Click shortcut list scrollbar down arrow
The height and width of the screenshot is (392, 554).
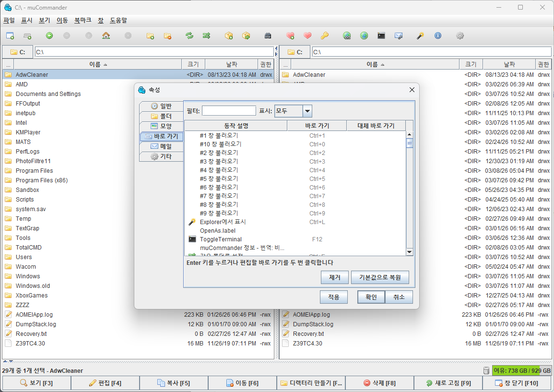click(x=410, y=252)
